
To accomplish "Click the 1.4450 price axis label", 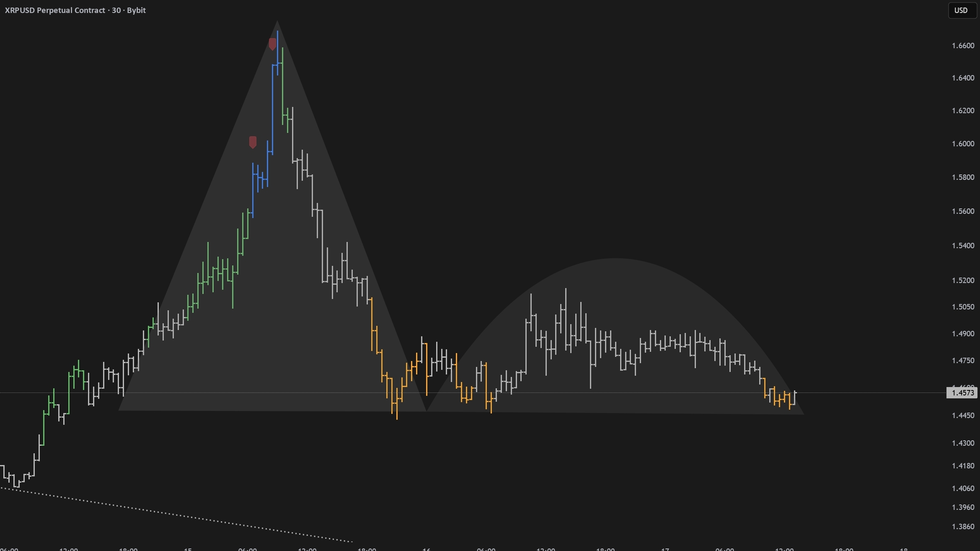I will coord(963,416).
